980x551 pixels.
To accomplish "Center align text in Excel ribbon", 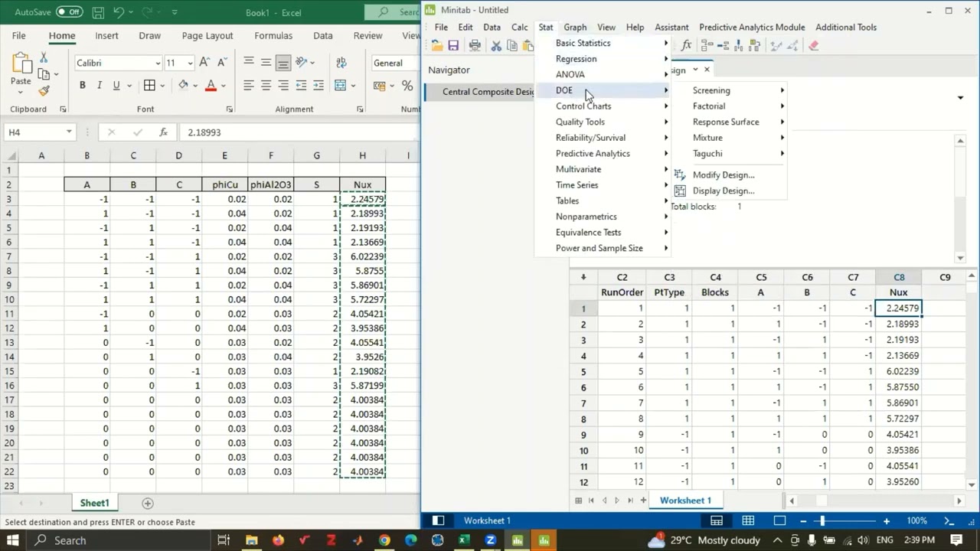I will [x=266, y=85].
